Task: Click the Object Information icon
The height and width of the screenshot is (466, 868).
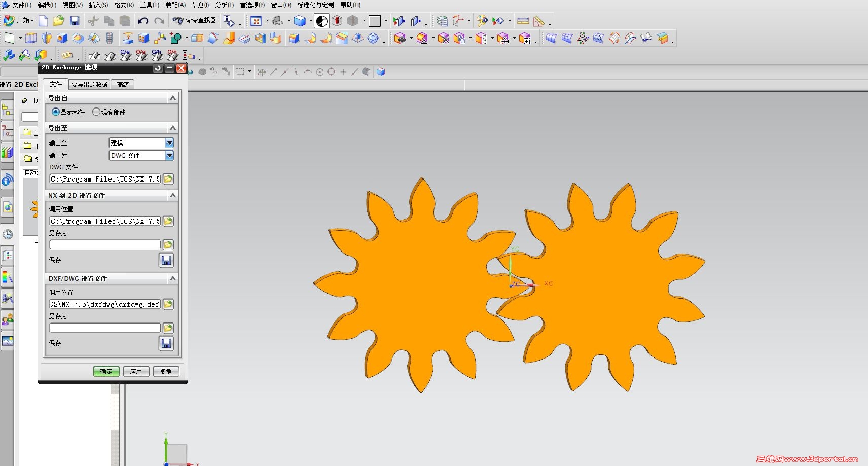Action: click(x=229, y=21)
